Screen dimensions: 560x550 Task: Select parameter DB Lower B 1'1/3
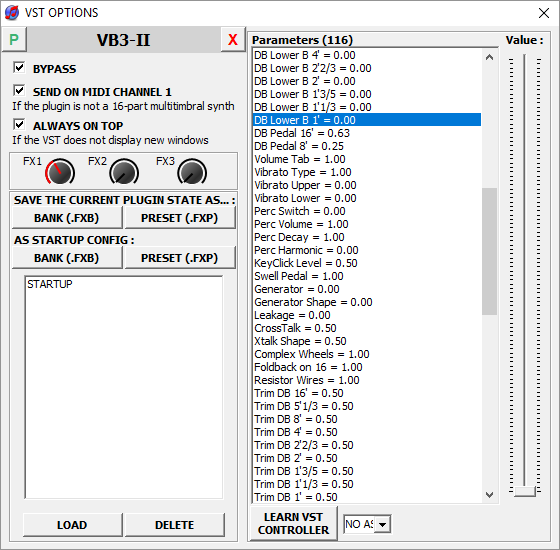point(367,107)
